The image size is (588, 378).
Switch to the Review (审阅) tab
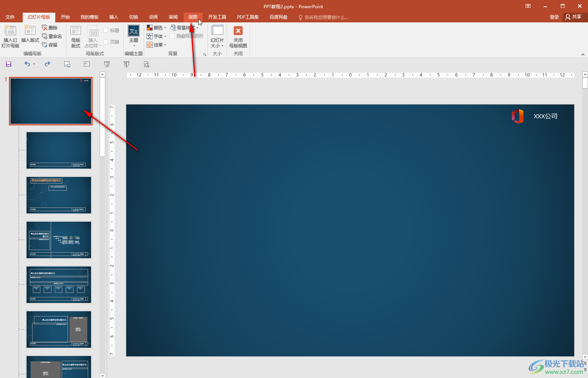[x=173, y=17]
